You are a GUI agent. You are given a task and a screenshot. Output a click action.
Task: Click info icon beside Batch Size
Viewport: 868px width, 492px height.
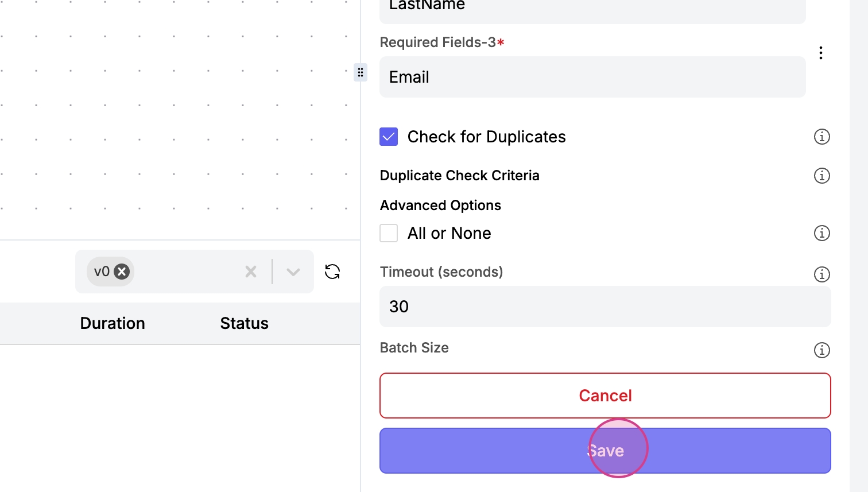pos(821,350)
